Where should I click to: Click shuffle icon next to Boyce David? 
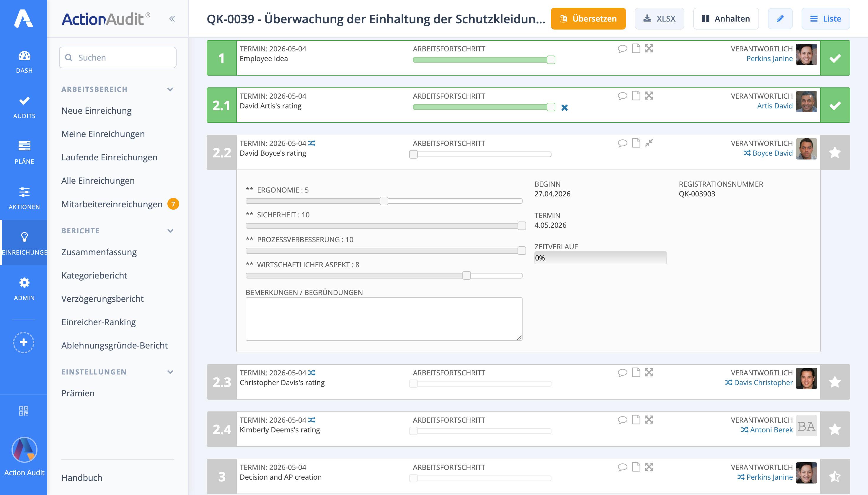[x=747, y=153]
